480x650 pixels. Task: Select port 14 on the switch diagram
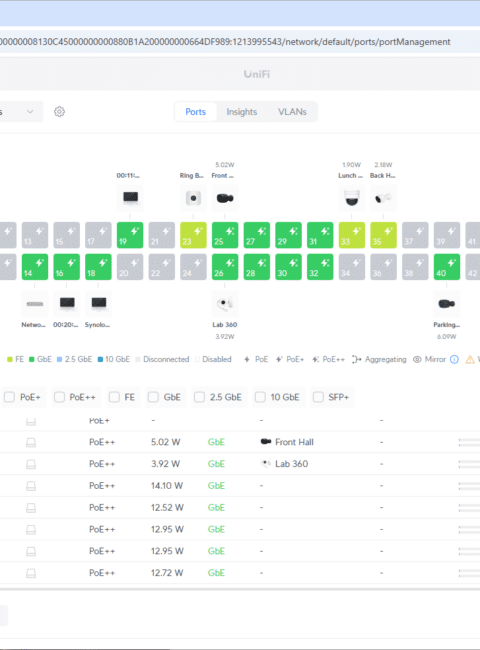[35, 267]
